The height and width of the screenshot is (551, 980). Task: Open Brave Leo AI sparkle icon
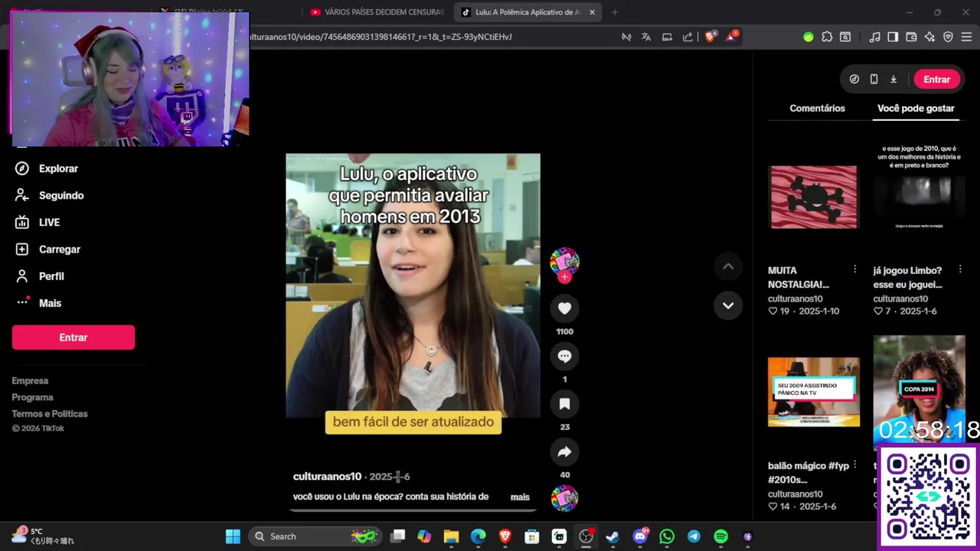click(x=929, y=37)
